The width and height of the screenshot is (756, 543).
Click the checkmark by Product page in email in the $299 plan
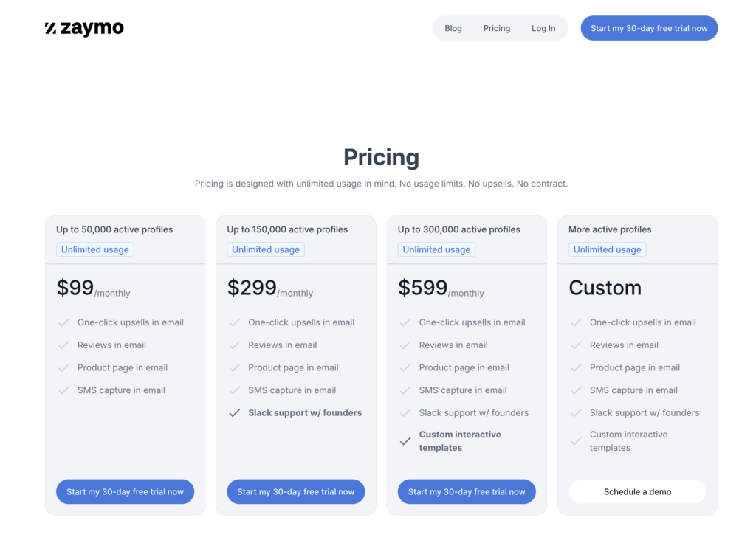(x=234, y=367)
